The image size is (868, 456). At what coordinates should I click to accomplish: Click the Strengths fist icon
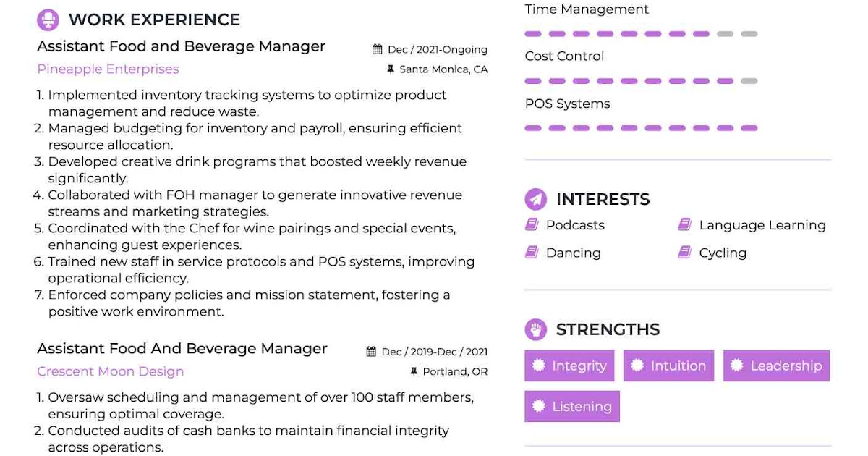pos(535,329)
